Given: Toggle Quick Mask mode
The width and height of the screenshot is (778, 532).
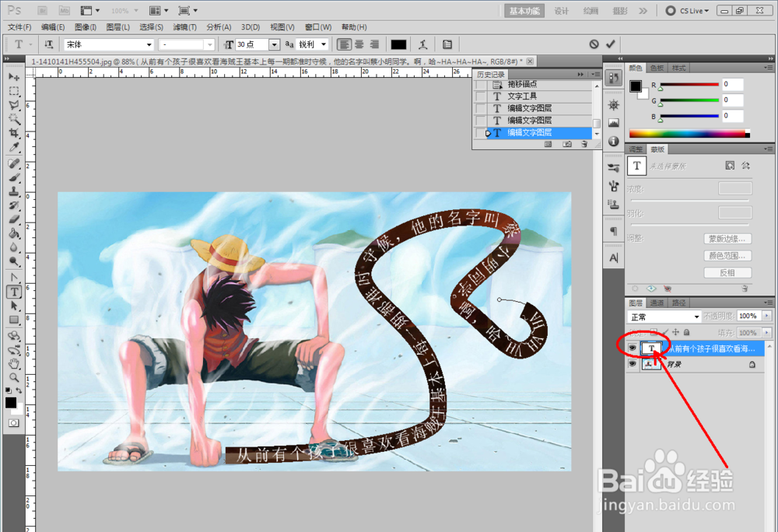Looking at the screenshot, I should click(13, 423).
